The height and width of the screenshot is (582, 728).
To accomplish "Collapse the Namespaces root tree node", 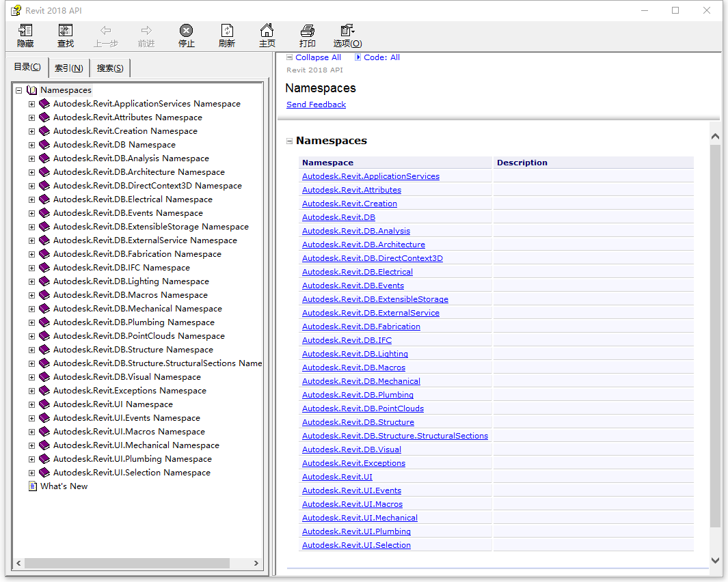I will [18, 90].
